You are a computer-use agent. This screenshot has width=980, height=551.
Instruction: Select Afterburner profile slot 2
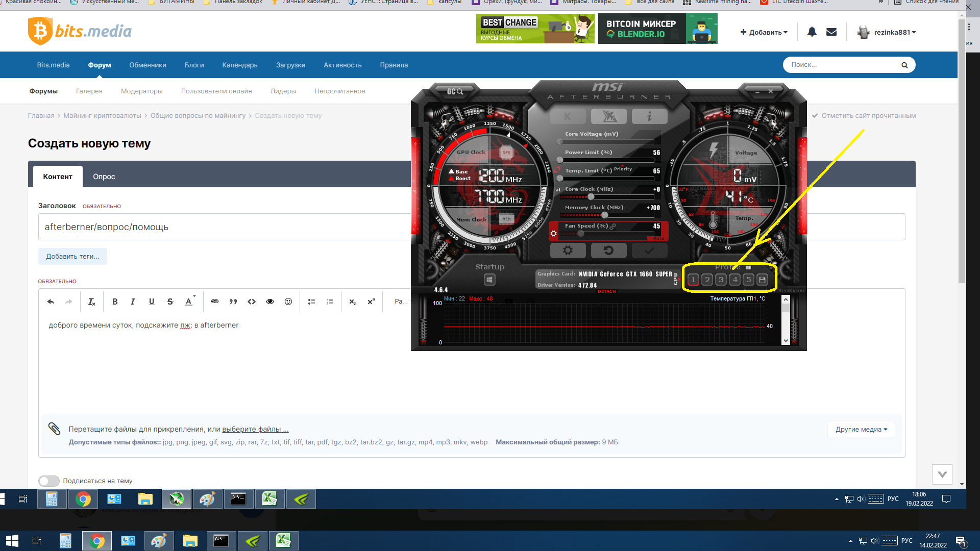707,280
